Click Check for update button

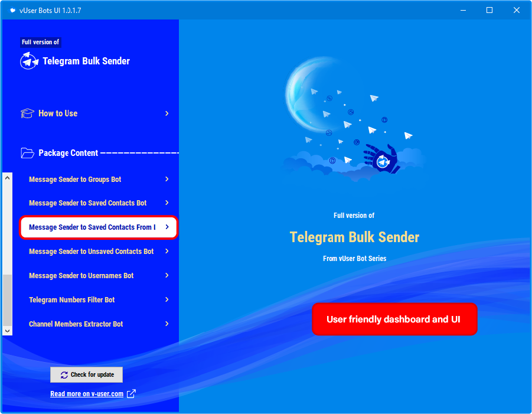coord(87,374)
